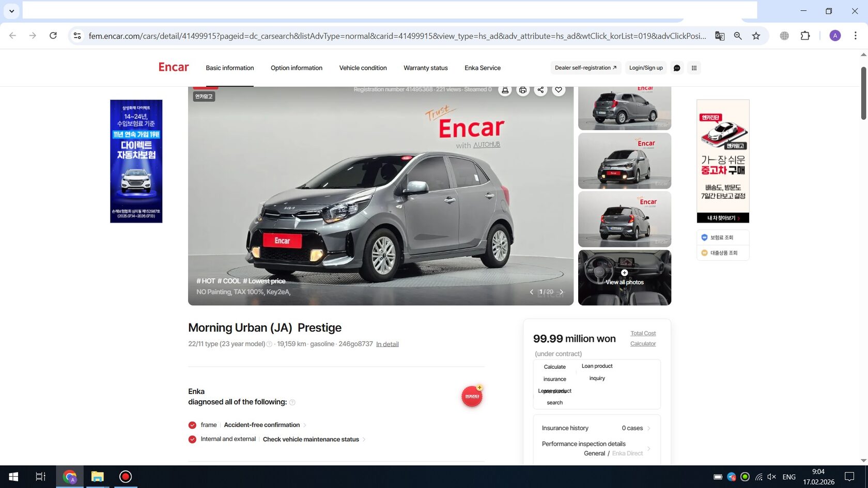Select the rear-left view car thumbnail
The width and height of the screenshot is (868, 488).
625,108
